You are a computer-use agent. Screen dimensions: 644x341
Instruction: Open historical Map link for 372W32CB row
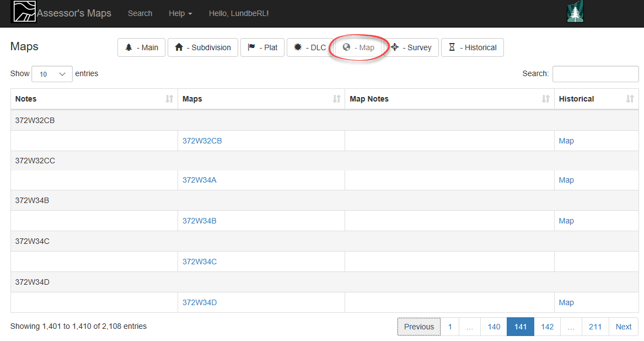pyautogui.click(x=566, y=141)
